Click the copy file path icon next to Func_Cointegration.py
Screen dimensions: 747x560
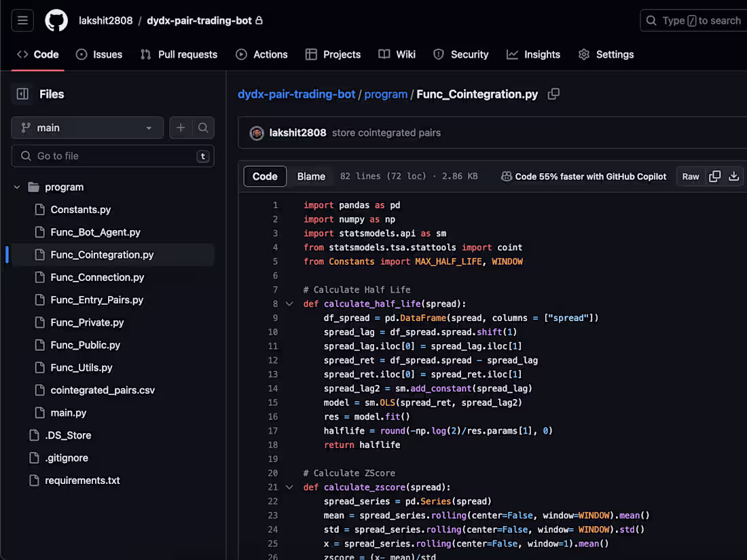[553, 94]
